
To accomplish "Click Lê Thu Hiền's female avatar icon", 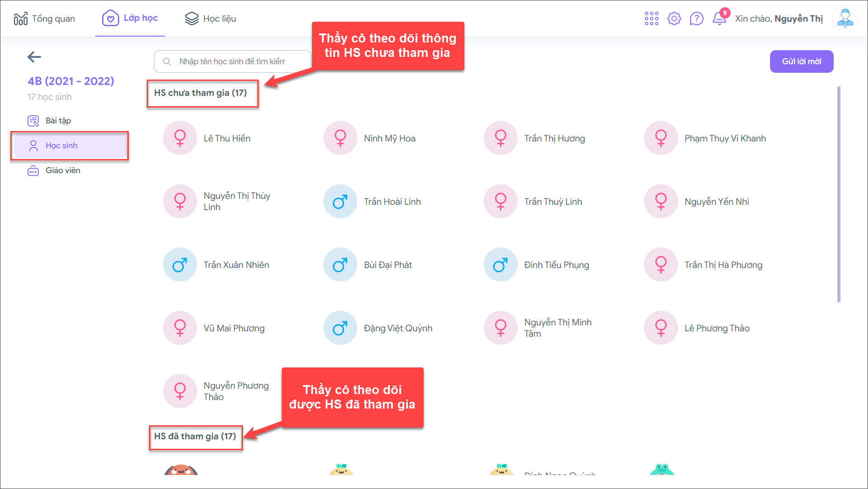I will 180,138.
